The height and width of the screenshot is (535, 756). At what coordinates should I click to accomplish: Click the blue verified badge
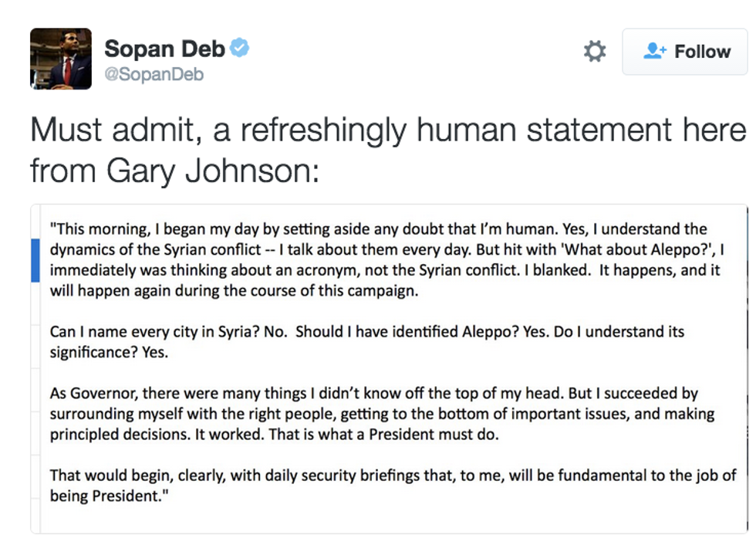click(x=240, y=49)
